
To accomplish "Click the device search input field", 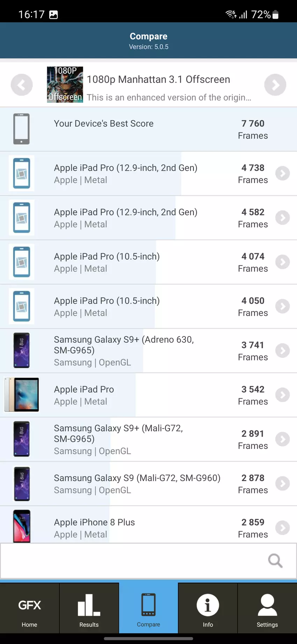I will (133, 561).
